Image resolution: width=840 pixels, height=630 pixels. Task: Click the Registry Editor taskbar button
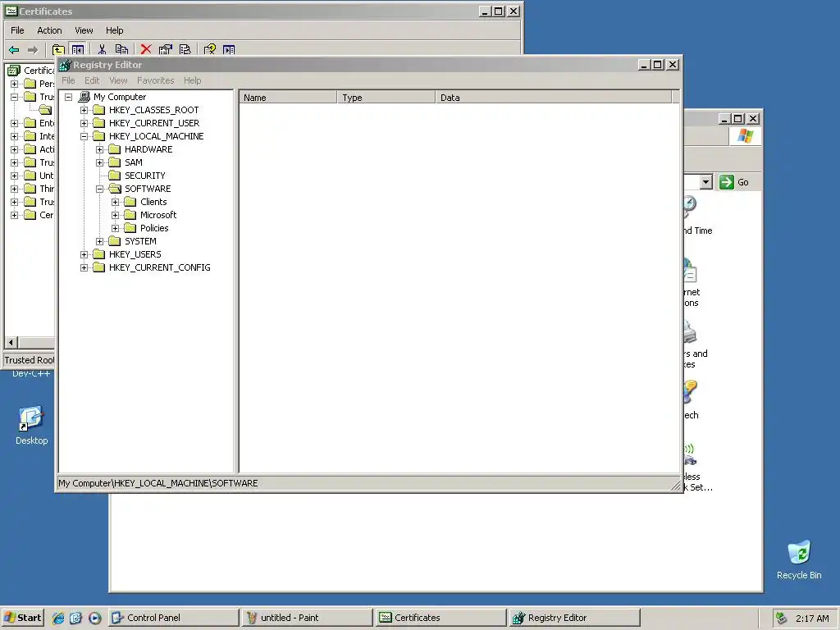(575, 618)
